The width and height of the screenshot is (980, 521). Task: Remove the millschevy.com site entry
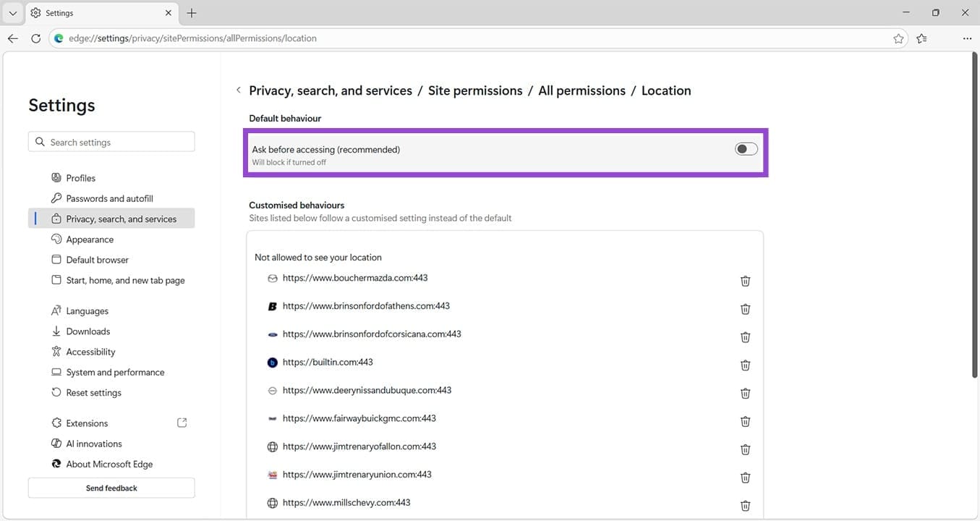click(745, 505)
